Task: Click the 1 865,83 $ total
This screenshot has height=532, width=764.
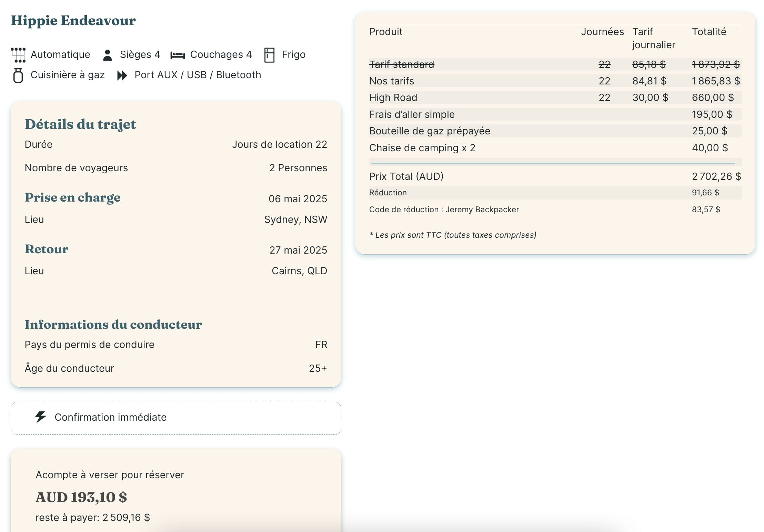Action: click(x=716, y=81)
